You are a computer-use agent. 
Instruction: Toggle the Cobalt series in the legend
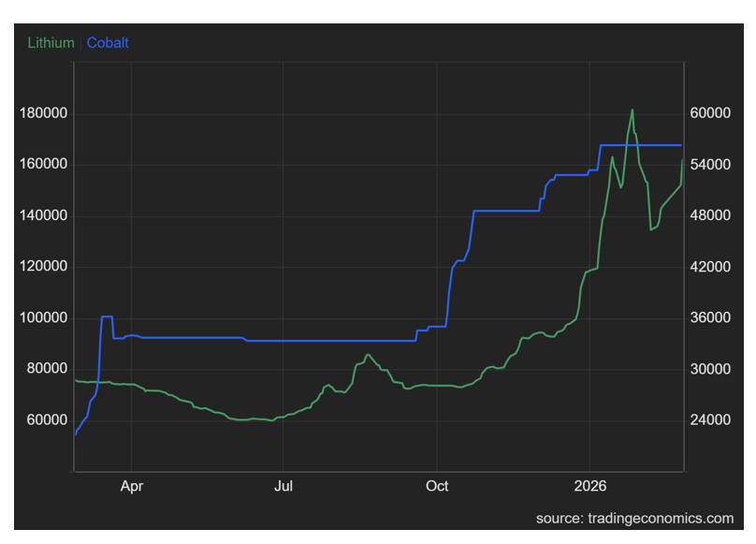108,43
